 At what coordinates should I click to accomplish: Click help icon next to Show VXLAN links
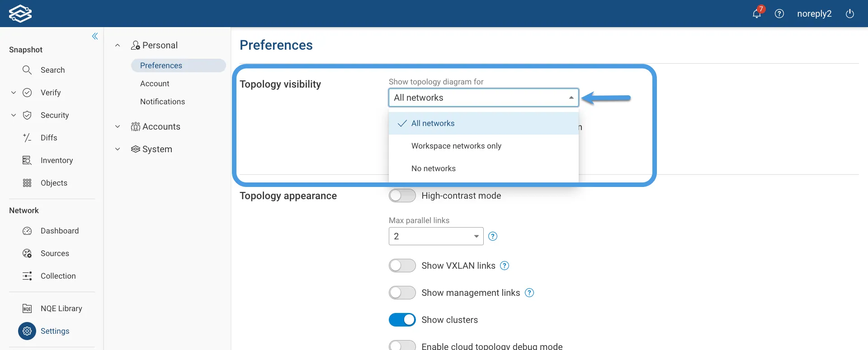[505, 266]
